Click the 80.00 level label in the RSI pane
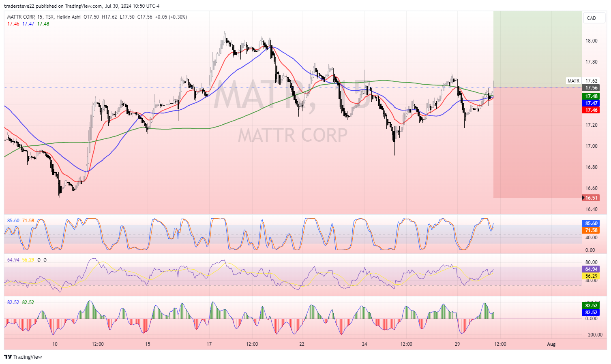 coord(592,262)
